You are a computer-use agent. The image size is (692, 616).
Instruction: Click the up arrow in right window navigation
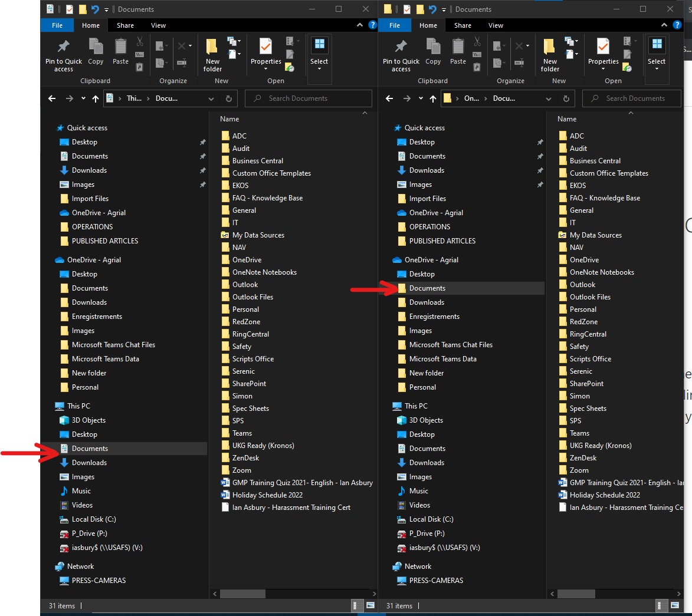[x=432, y=99]
